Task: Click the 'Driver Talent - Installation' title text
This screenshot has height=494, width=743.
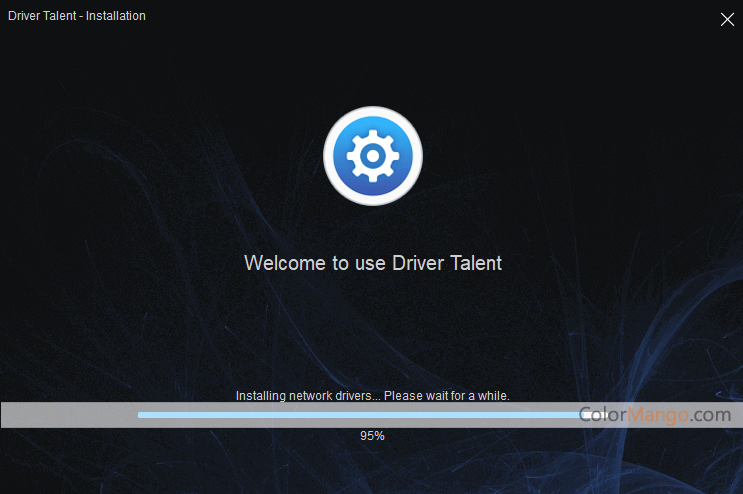Action: click(x=77, y=16)
